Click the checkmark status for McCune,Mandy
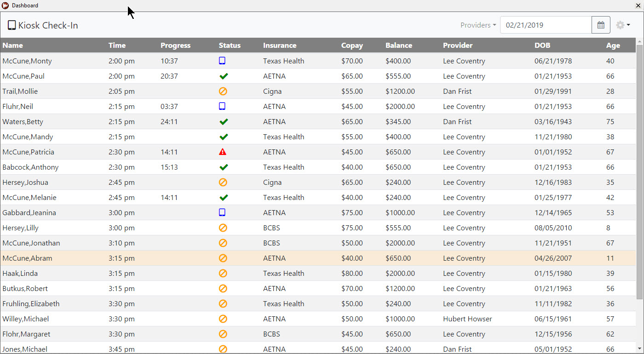644x354 pixels. coord(224,137)
